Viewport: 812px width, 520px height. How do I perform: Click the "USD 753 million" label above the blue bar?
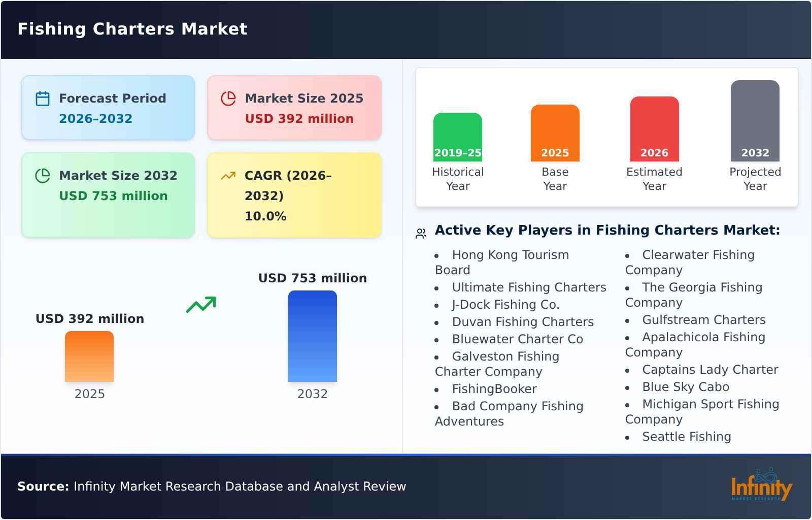click(x=313, y=278)
